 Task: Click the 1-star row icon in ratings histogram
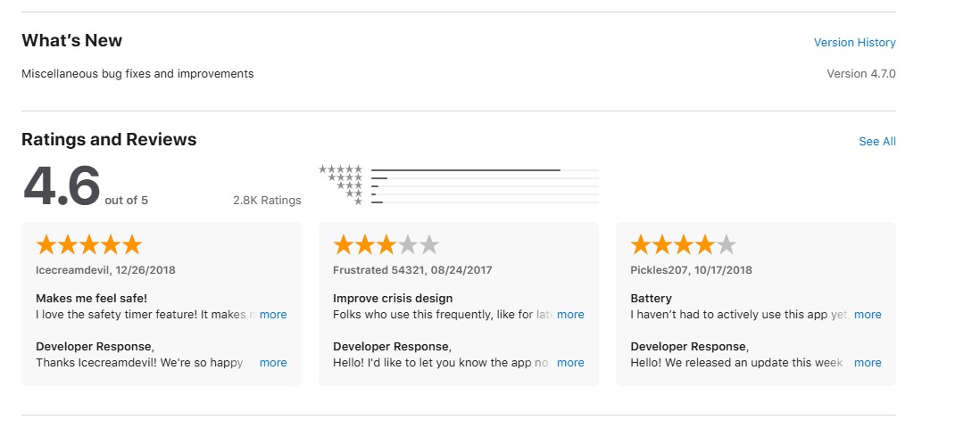tap(358, 202)
